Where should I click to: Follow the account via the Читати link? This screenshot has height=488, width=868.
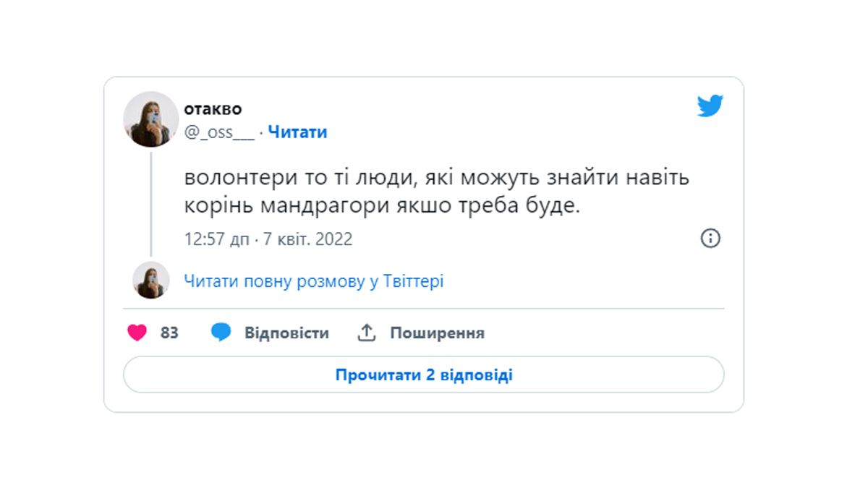pyautogui.click(x=297, y=132)
